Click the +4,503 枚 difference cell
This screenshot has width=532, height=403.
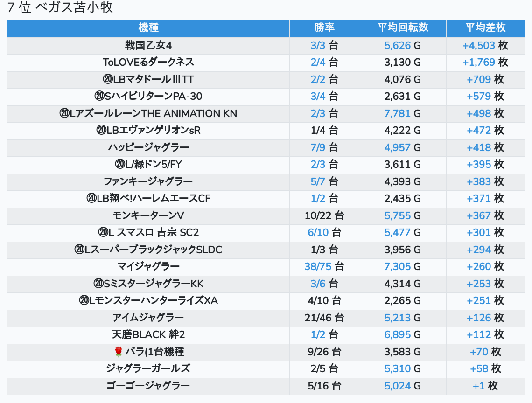coord(485,45)
